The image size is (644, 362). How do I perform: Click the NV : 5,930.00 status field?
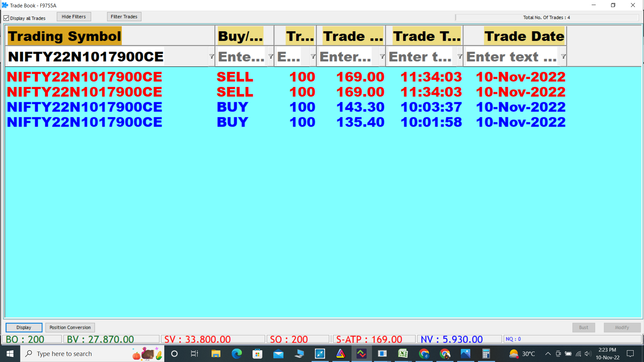pos(460,339)
